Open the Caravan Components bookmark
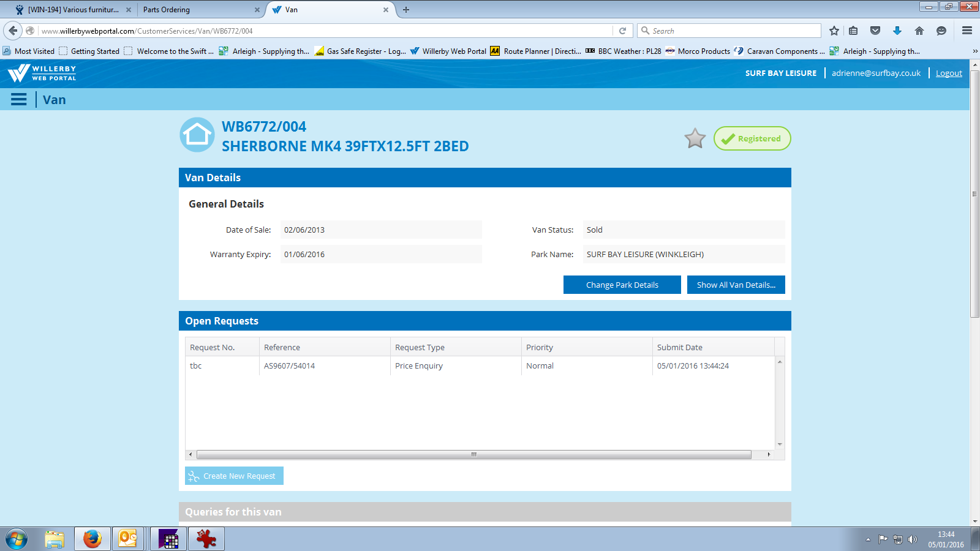Viewport: 980px width, 551px height. pos(779,51)
